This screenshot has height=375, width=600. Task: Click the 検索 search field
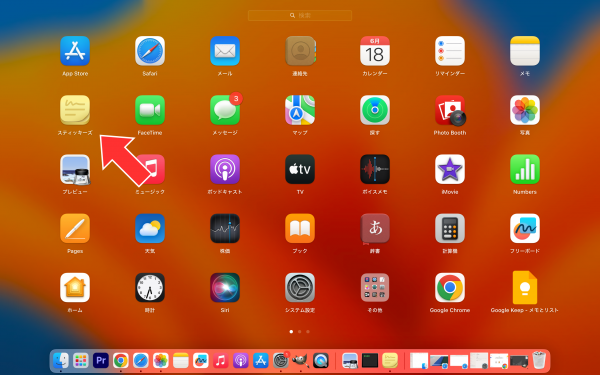300,15
